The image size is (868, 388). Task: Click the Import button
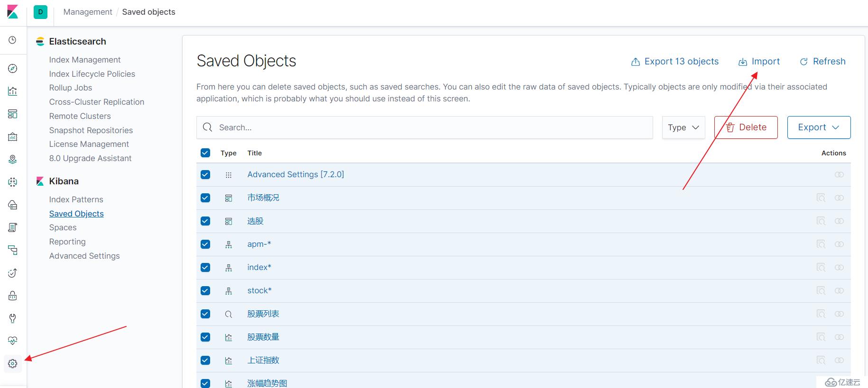tap(759, 62)
